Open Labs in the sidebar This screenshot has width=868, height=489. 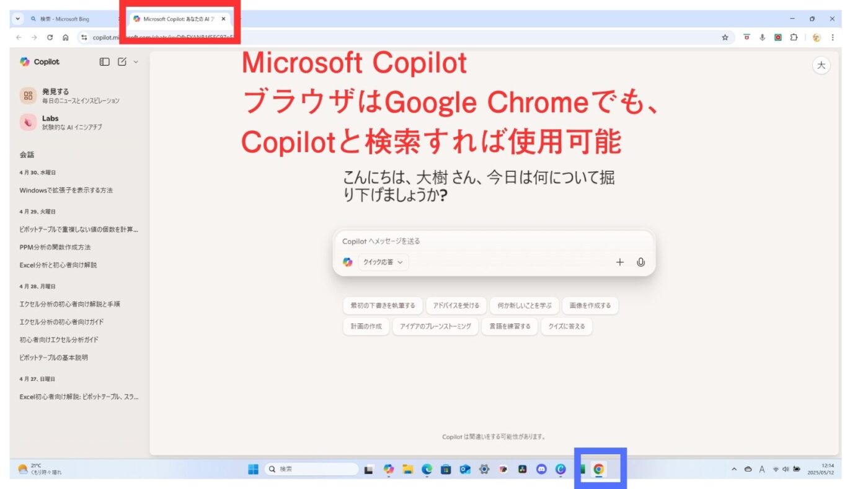(61, 122)
